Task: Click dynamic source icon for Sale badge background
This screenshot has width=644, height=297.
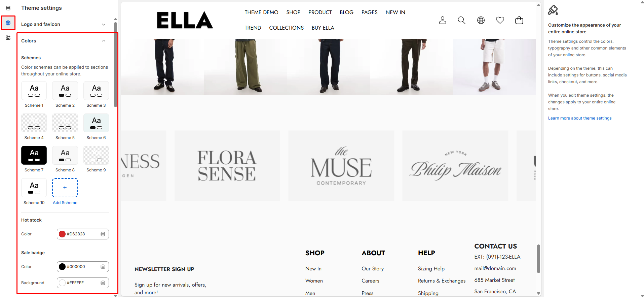Action: click(103, 283)
